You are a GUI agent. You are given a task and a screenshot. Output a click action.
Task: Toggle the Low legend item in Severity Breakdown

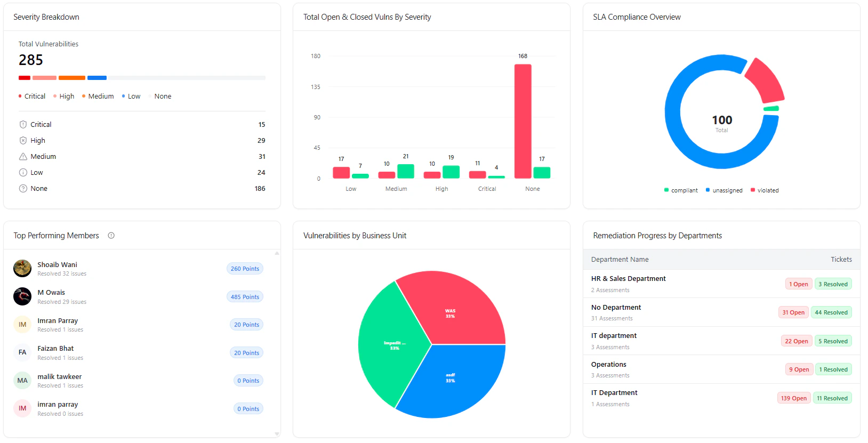coord(131,96)
